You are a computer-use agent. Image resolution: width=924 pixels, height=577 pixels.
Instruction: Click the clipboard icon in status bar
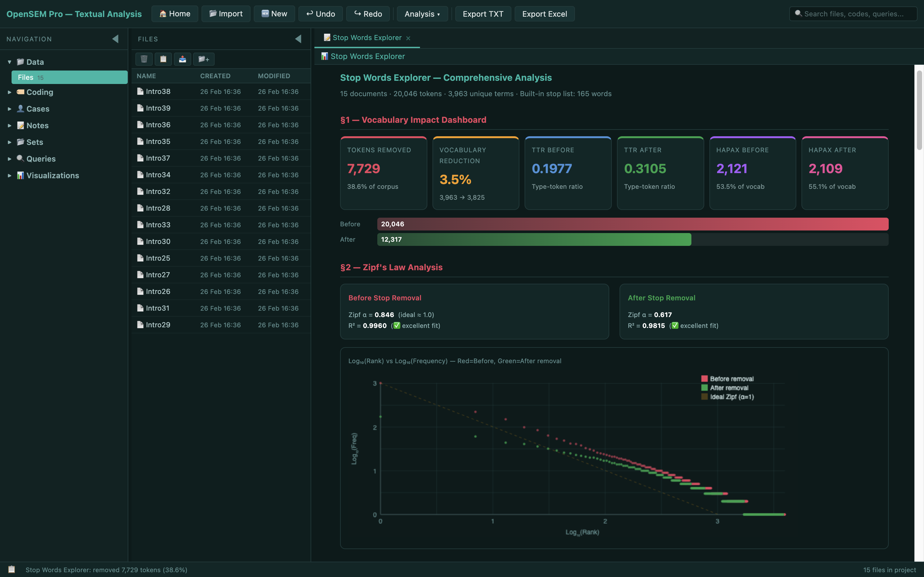[12, 569]
